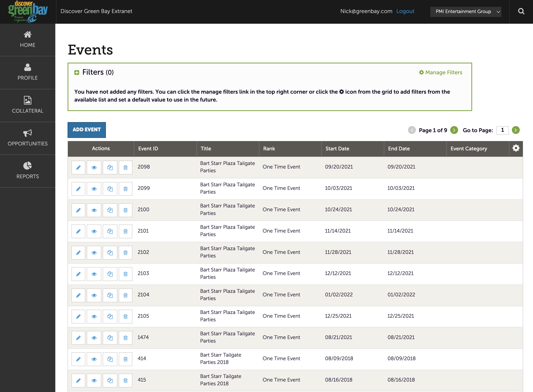Click Discover Green Bay Extranet title
Viewport: 533px width, 392px height.
click(x=96, y=11)
